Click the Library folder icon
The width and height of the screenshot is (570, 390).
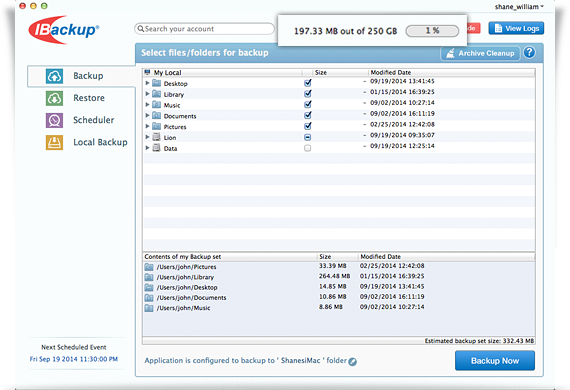pyautogui.click(x=156, y=94)
